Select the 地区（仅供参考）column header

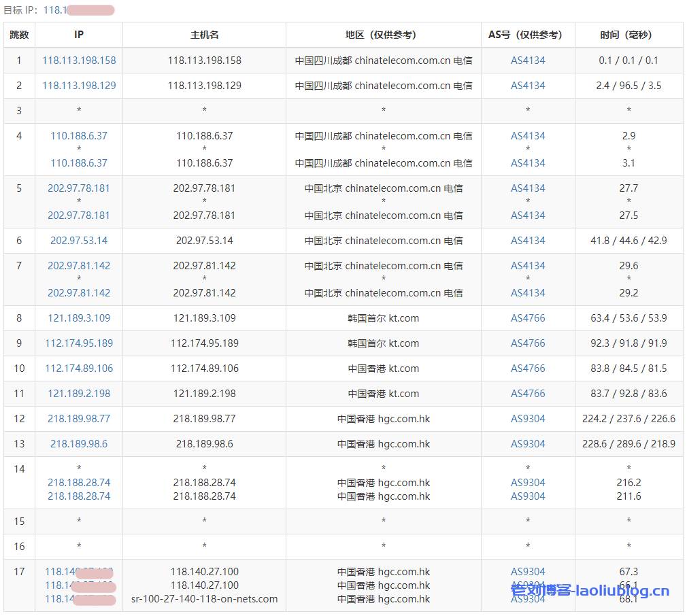[383, 35]
